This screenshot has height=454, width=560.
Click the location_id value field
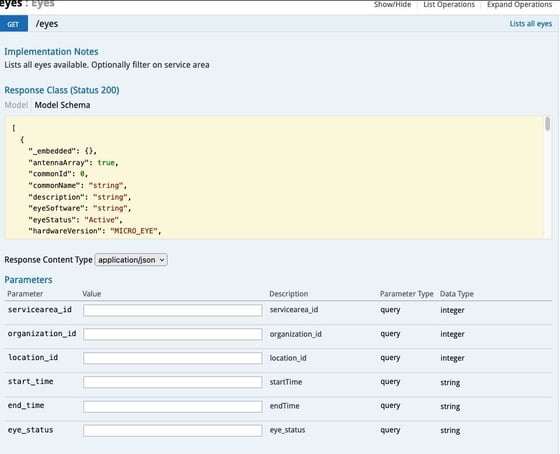(x=172, y=358)
